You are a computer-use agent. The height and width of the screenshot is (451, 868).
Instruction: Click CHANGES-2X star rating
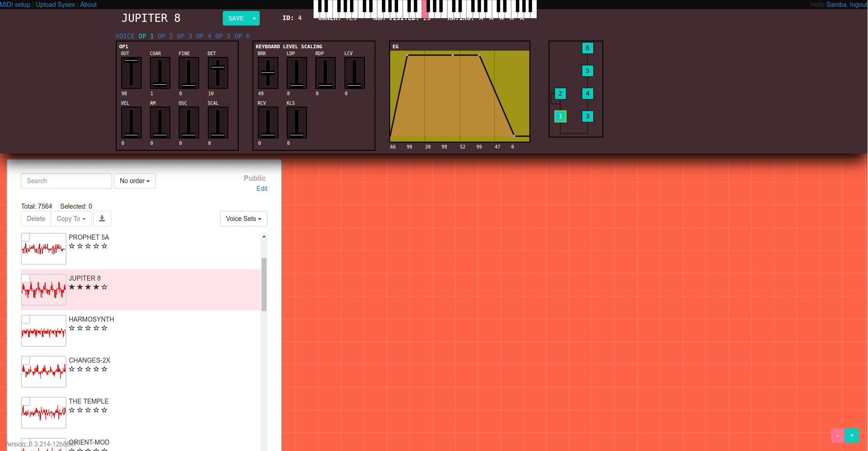tap(88, 369)
